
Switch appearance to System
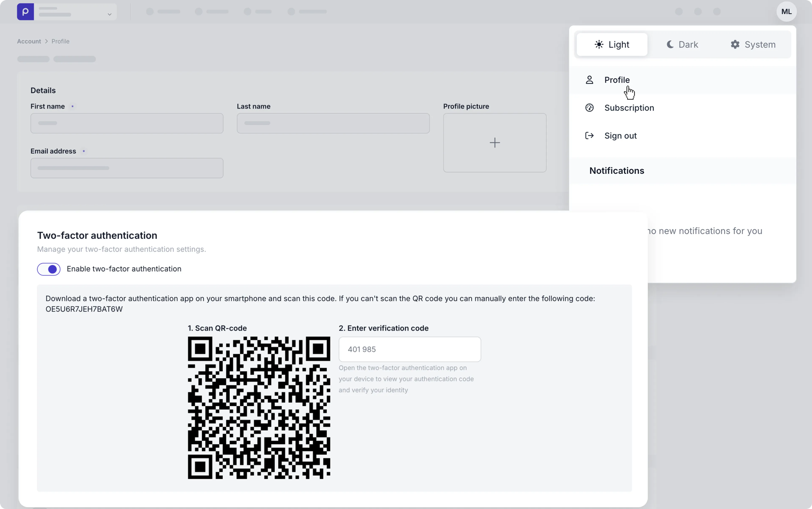tap(753, 44)
